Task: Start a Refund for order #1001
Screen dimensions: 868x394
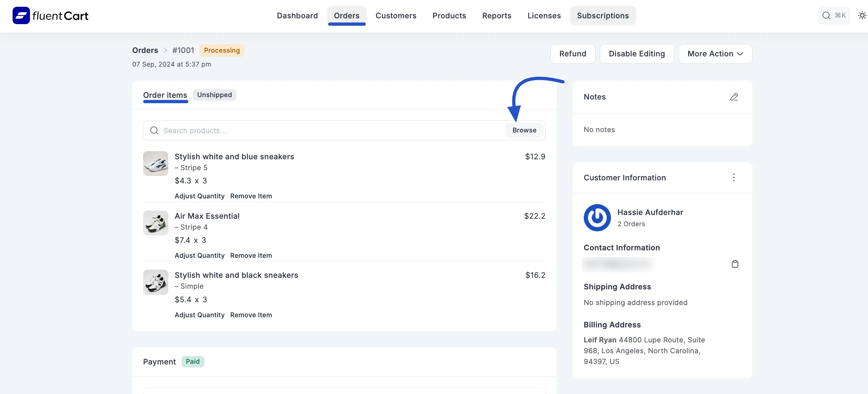Action: 573,54
